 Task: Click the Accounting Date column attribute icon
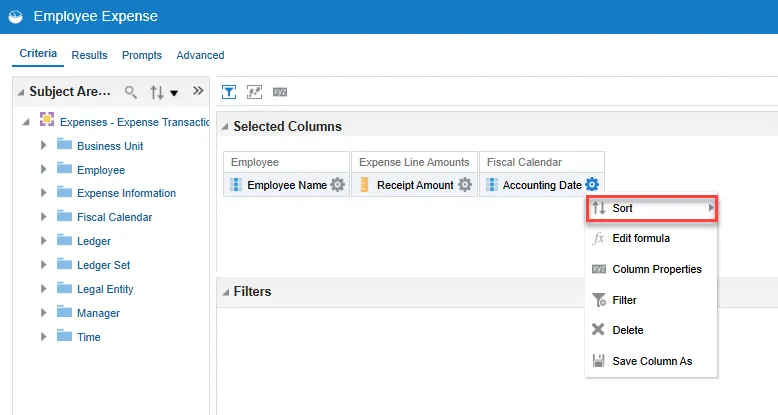click(492, 185)
